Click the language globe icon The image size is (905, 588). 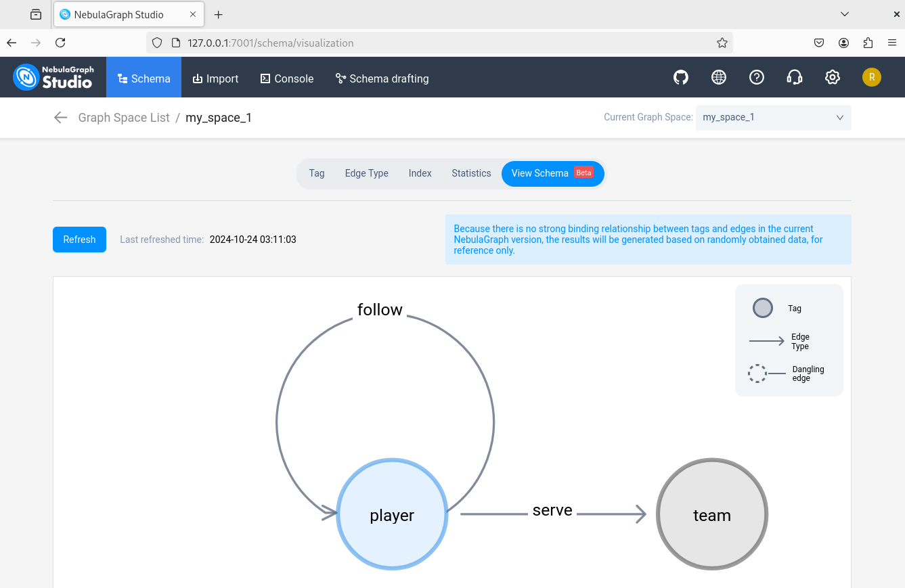(x=719, y=78)
